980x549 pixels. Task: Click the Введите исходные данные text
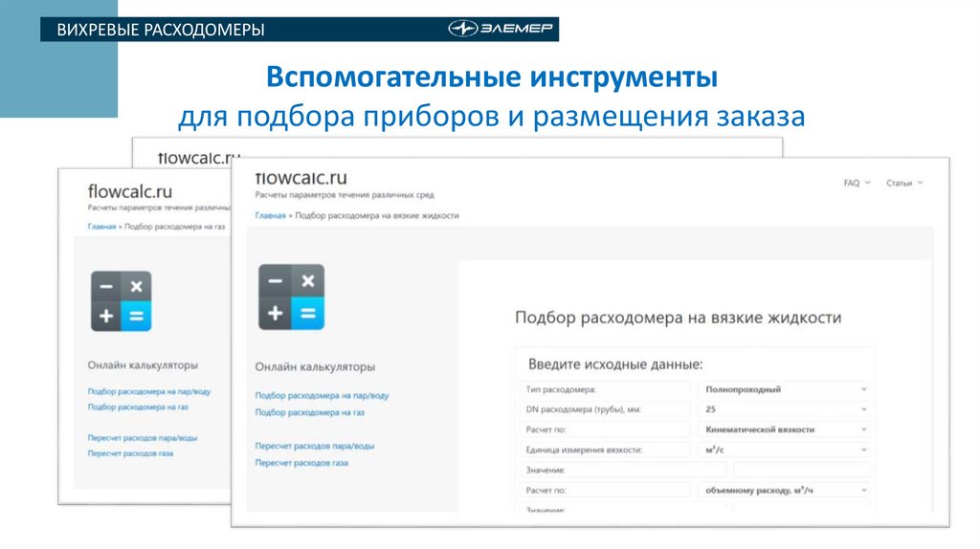(615, 364)
